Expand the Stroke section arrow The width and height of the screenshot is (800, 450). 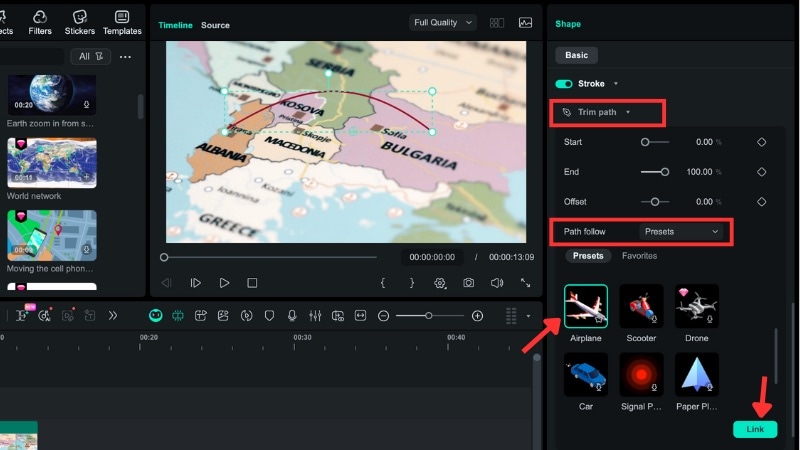click(616, 84)
